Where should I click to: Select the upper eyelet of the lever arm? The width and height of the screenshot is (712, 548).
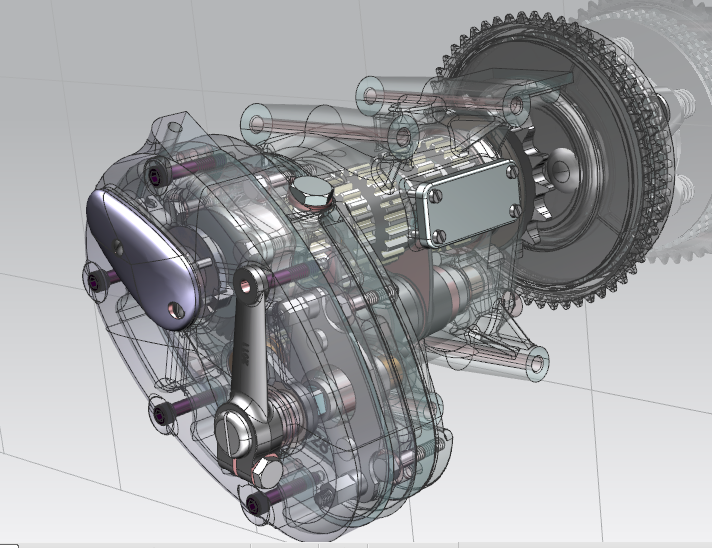246,285
